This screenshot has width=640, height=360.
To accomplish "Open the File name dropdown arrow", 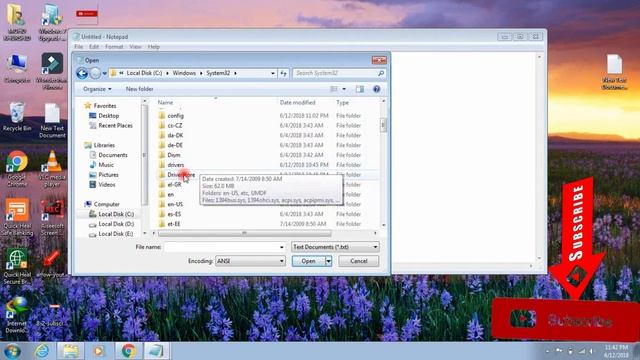I will pos(282,247).
